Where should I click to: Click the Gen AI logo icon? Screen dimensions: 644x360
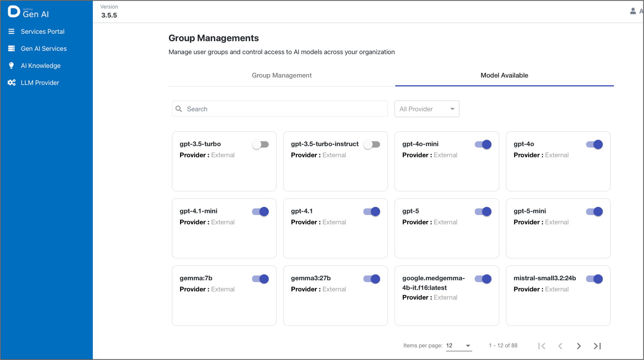pyautogui.click(x=14, y=12)
